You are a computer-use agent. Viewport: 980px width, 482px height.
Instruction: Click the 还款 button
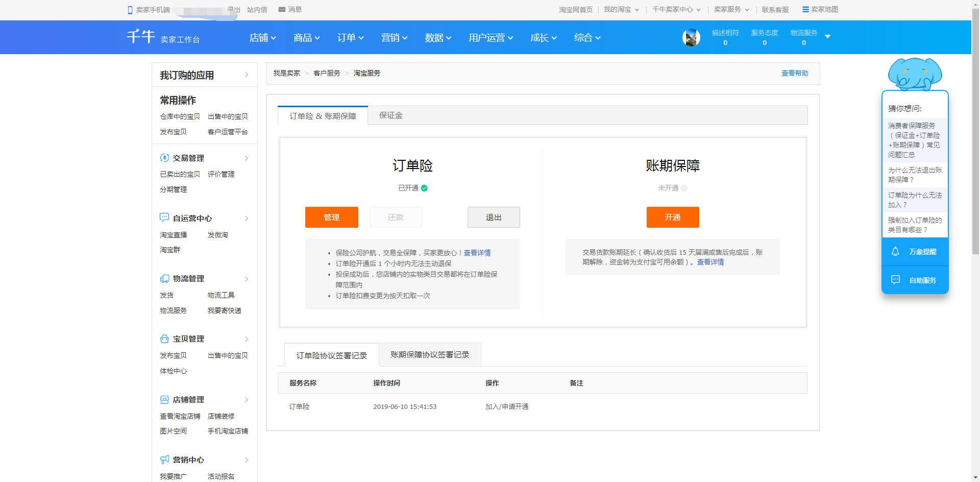click(x=396, y=217)
